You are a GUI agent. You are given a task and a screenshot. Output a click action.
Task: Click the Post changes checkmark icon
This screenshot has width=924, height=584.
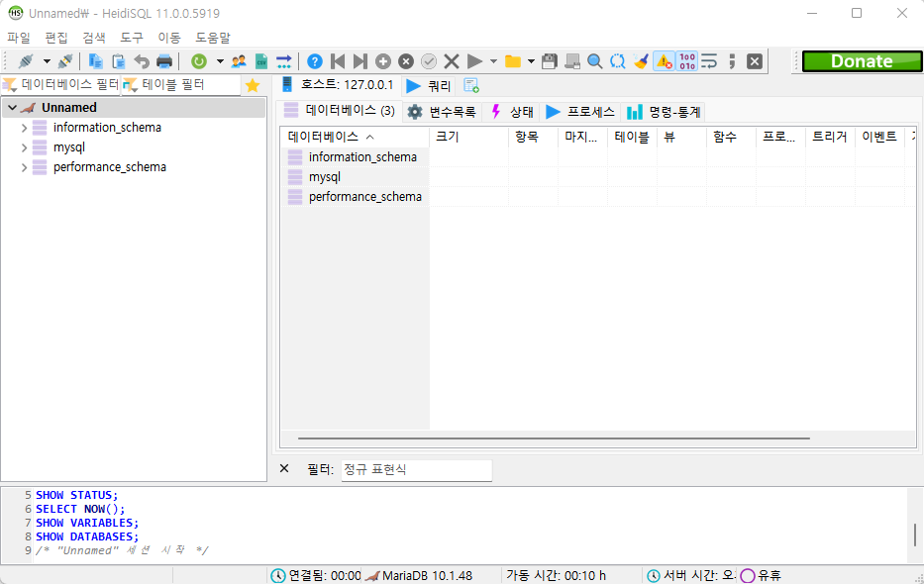tap(429, 61)
